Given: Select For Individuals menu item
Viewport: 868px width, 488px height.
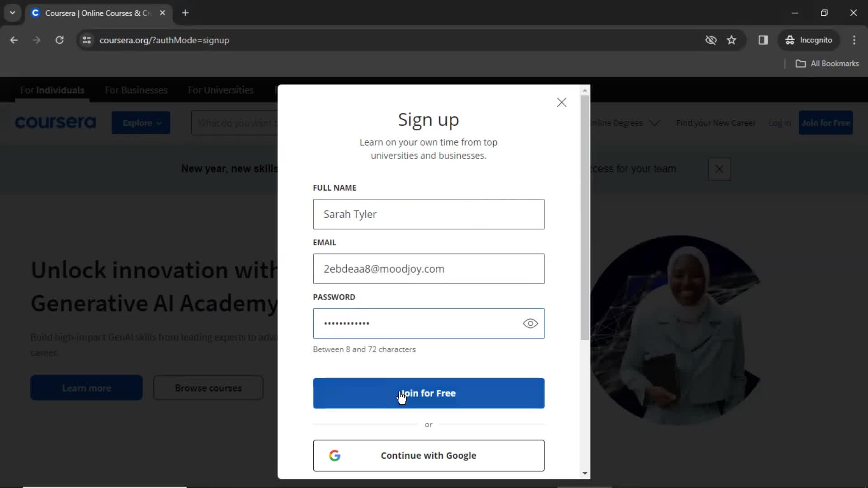Looking at the screenshot, I should pyautogui.click(x=52, y=90).
